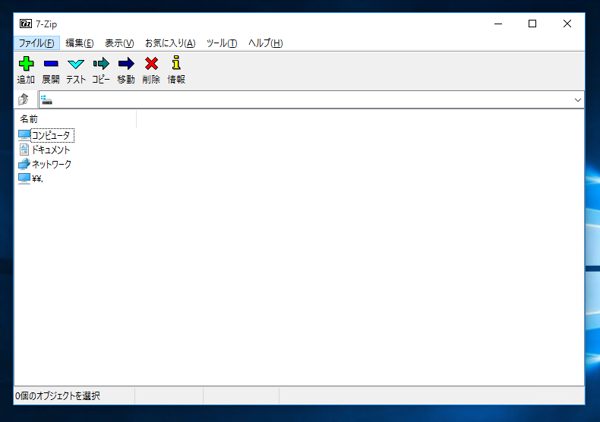The width and height of the screenshot is (600, 422).
Task: Open the ファイル(F) menu
Action: point(37,43)
